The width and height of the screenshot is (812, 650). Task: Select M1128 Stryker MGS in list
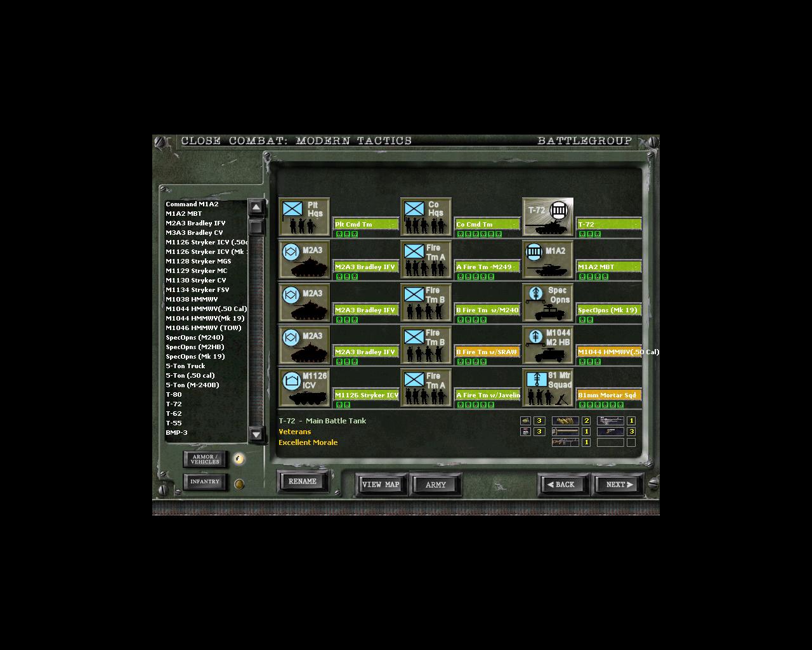(199, 261)
